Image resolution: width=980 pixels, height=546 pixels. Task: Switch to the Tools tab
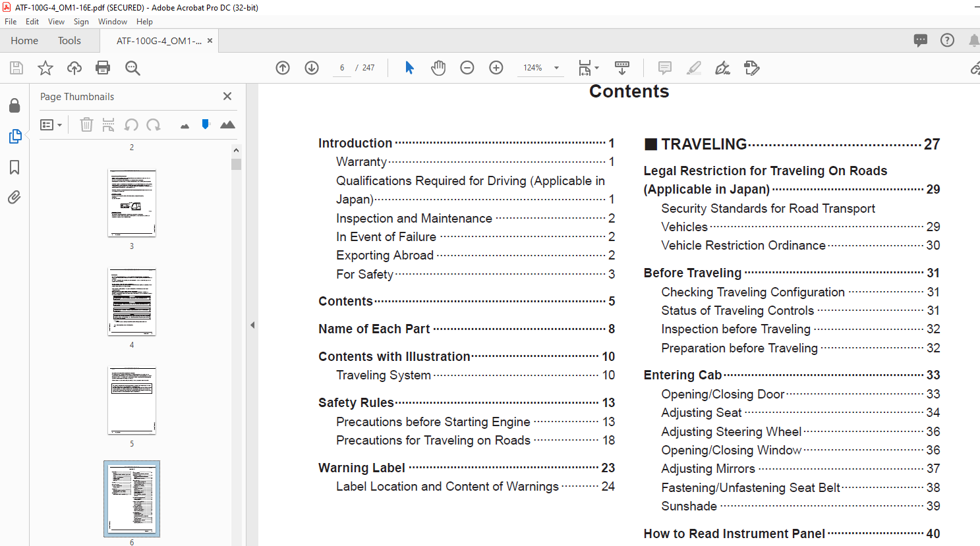[x=69, y=41]
